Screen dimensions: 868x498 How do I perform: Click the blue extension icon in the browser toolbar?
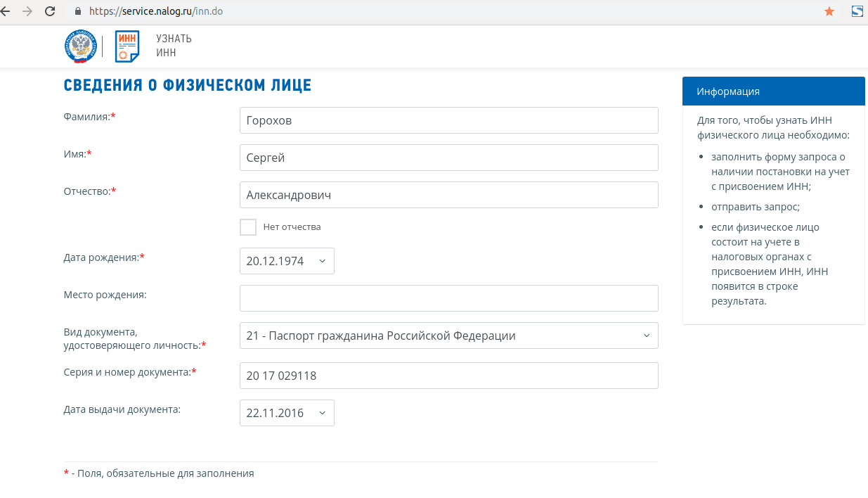pyautogui.click(x=857, y=11)
